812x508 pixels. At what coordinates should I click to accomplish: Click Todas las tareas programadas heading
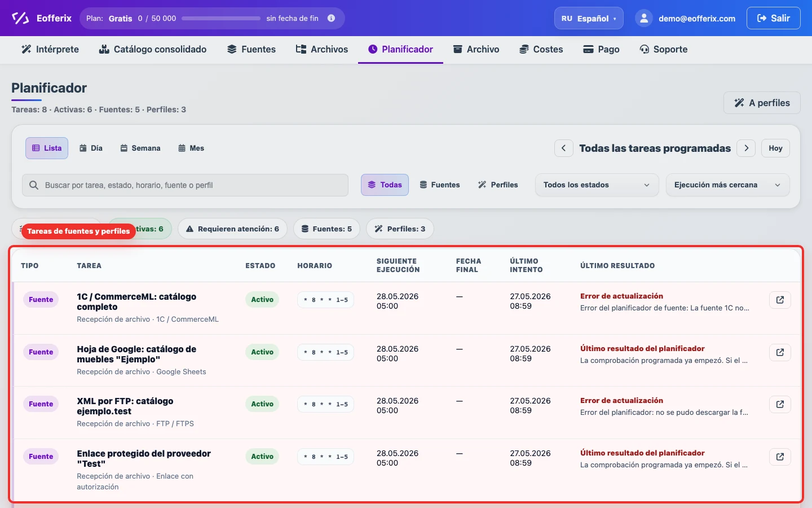pyautogui.click(x=655, y=148)
